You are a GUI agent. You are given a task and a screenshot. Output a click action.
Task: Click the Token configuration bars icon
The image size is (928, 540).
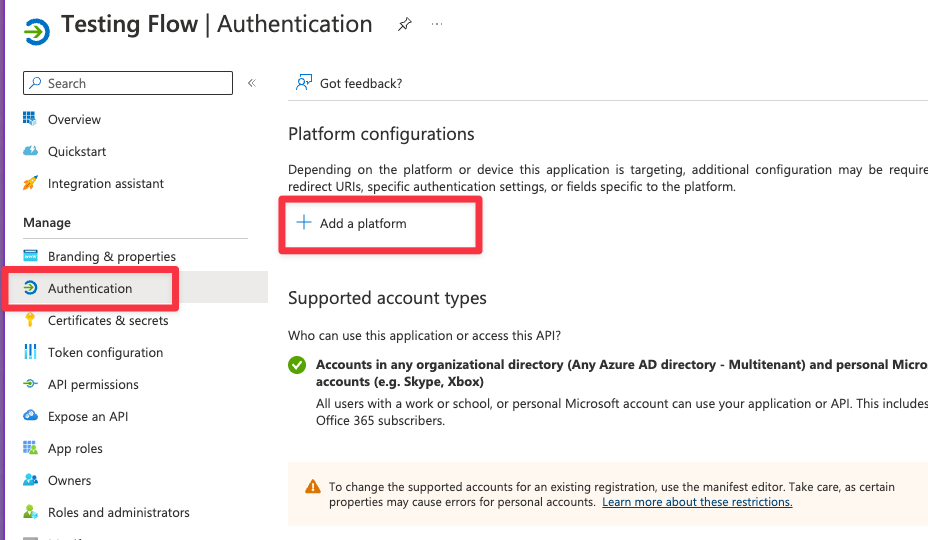click(30, 352)
